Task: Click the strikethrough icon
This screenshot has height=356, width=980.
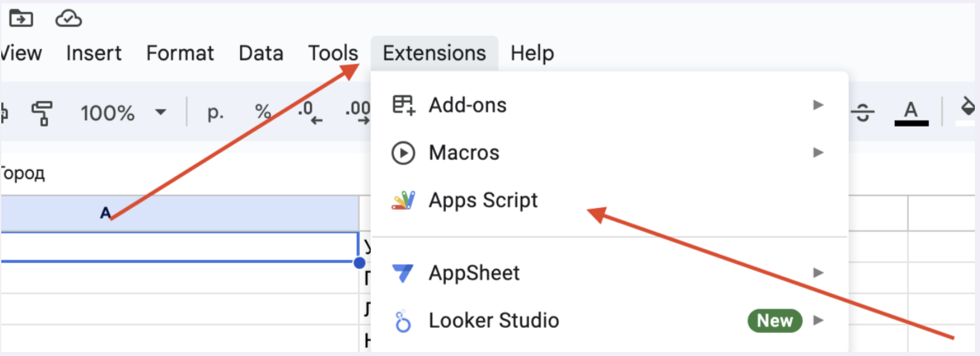Action: tap(863, 113)
